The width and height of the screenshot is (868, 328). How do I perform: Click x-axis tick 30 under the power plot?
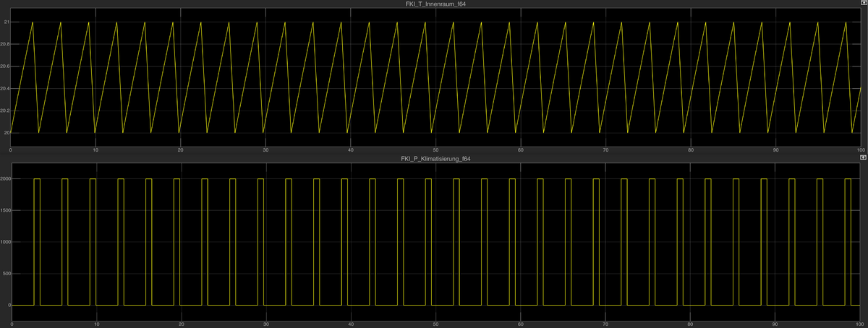(266, 324)
